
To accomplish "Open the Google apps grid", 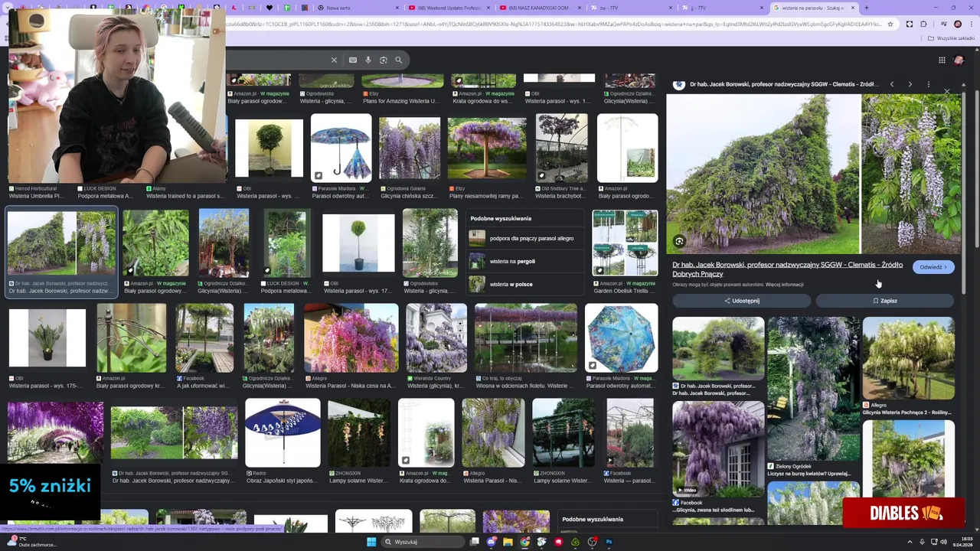I will pyautogui.click(x=942, y=60).
